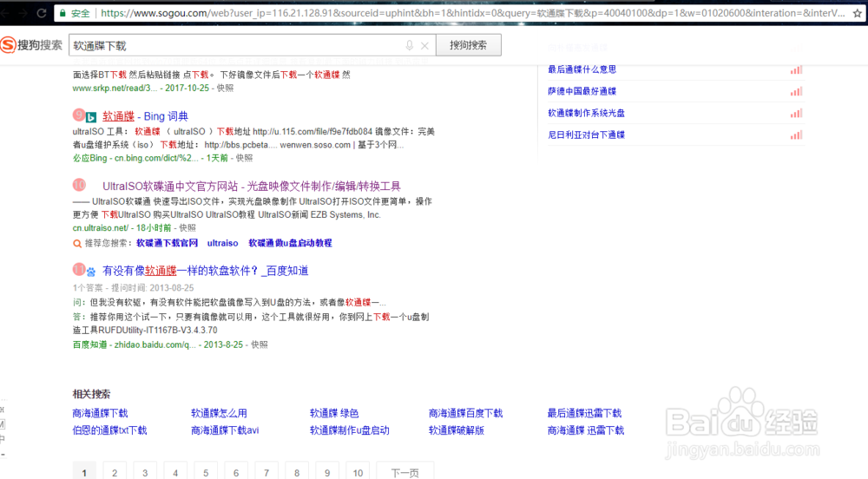
Task: Go to results page 8
Action: point(297,472)
